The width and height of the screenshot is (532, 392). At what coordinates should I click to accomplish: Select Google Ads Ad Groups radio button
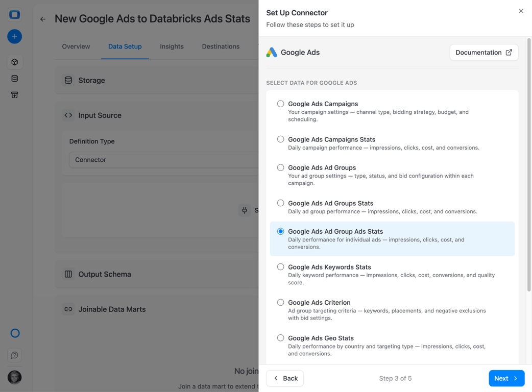[x=281, y=167]
